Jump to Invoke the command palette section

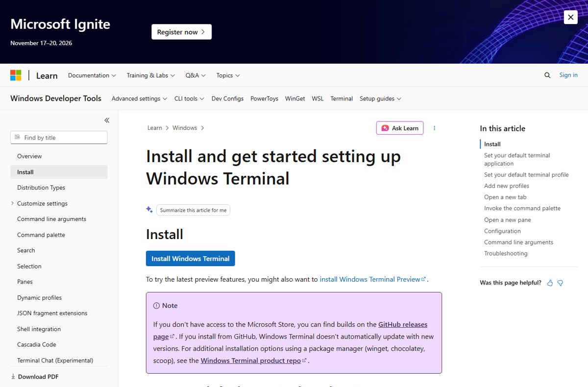click(522, 208)
